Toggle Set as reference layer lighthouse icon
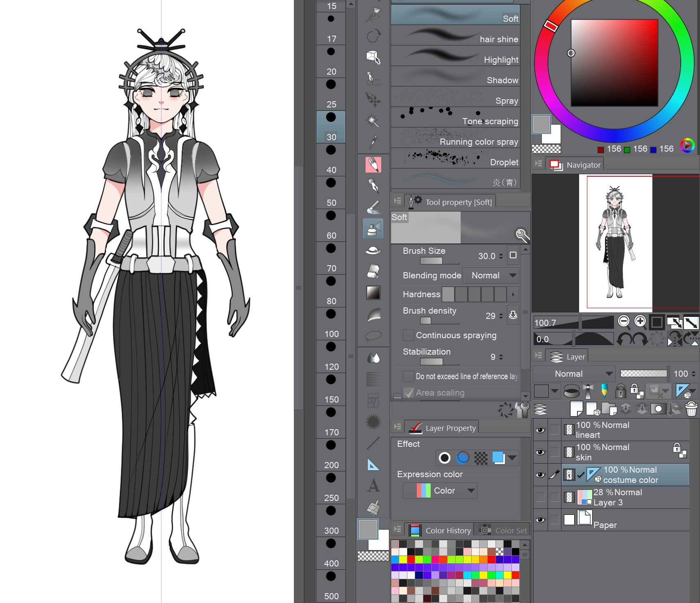The height and width of the screenshot is (603, 700). (588, 391)
